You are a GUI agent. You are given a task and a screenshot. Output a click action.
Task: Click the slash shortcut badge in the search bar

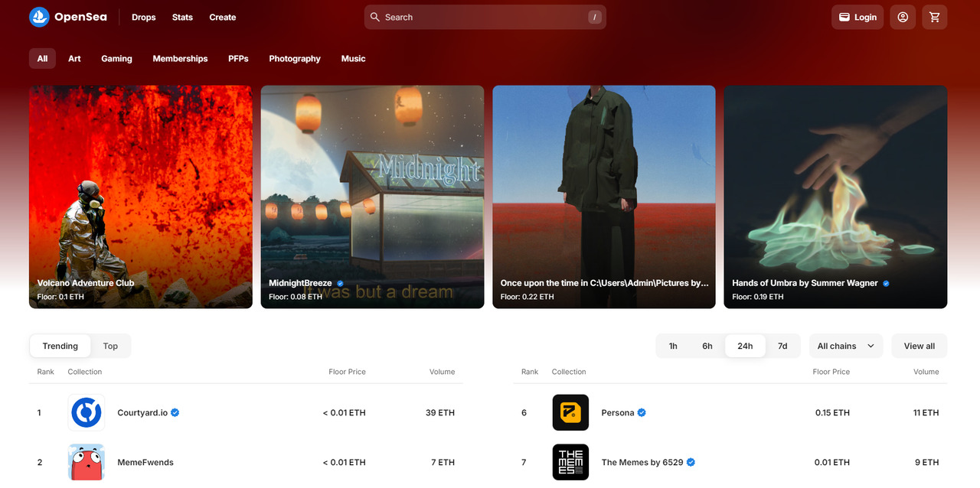(x=595, y=17)
